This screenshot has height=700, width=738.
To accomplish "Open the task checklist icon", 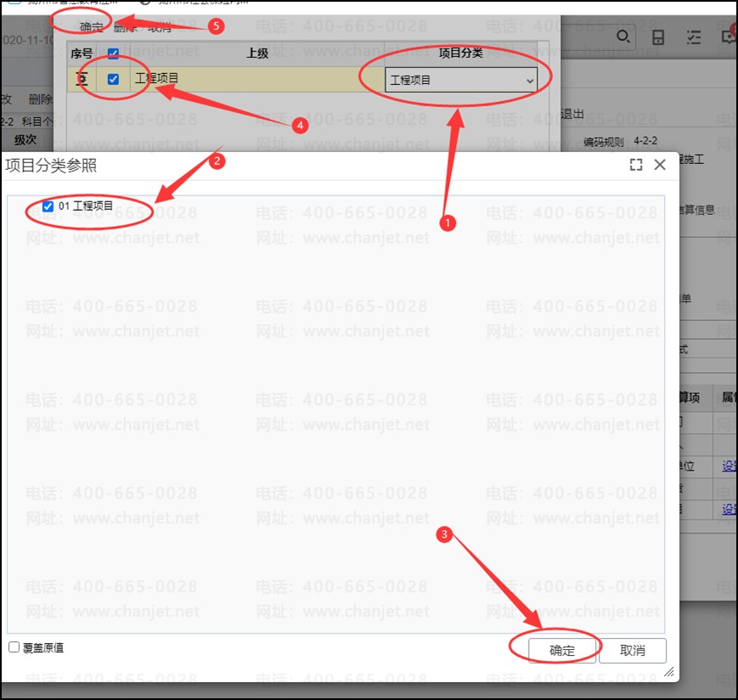I will click(x=693, y=37).
